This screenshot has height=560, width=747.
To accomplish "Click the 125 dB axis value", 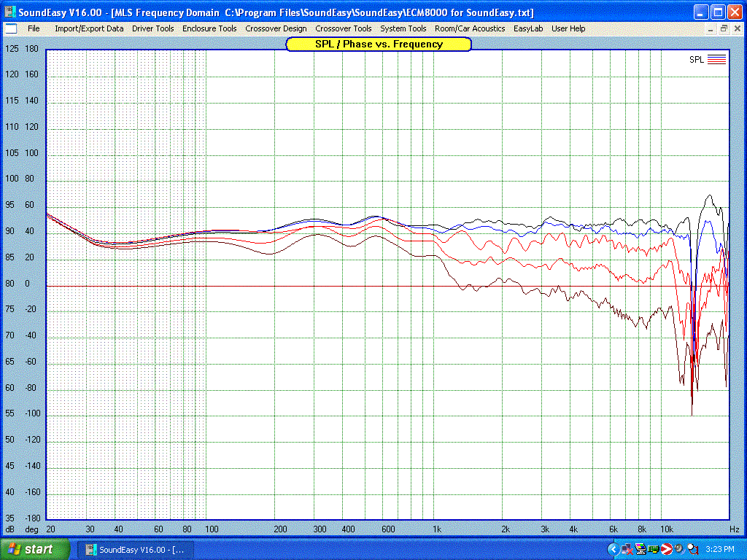I will click(x=12, y=49).
